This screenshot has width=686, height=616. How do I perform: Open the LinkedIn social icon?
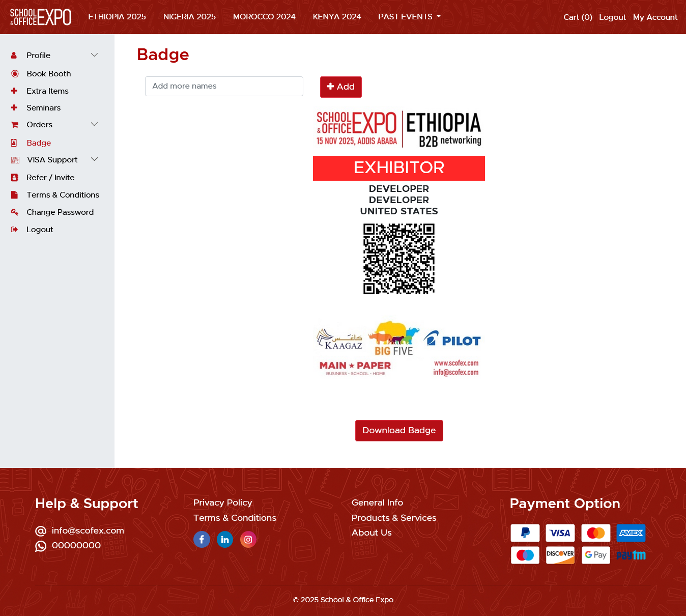click(225, 539)
